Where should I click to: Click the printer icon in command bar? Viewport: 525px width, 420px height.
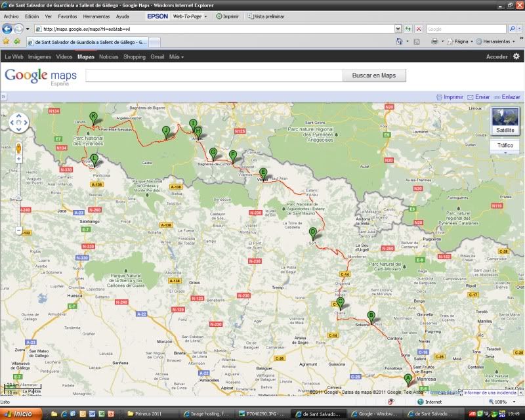[x=434, y=41]
